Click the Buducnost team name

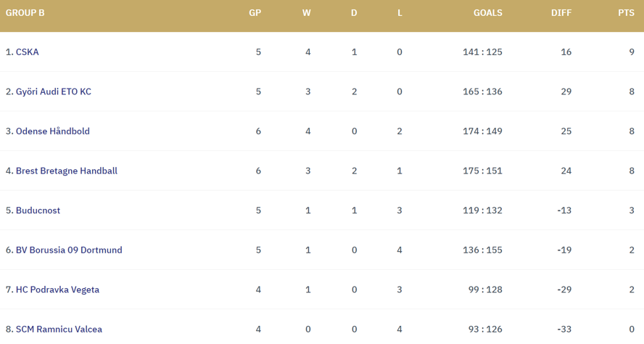38,210
